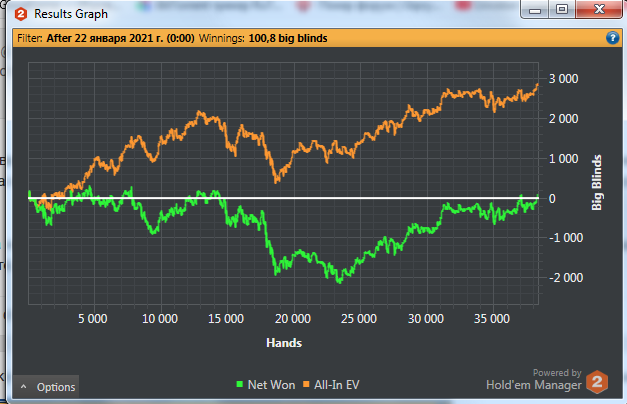
Task: Toggle the green Net Won legend swatch
Action: click(x=240, y=384)
